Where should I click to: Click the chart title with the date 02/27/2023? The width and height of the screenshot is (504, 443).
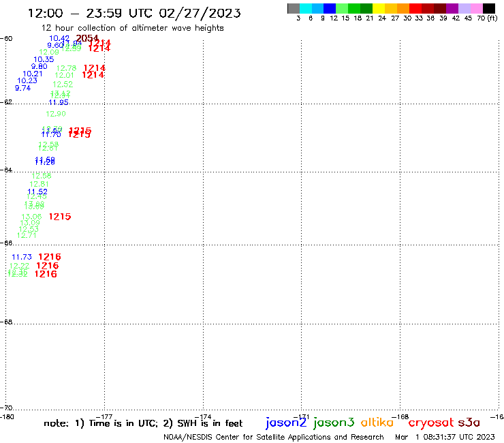tap(134, 13)
